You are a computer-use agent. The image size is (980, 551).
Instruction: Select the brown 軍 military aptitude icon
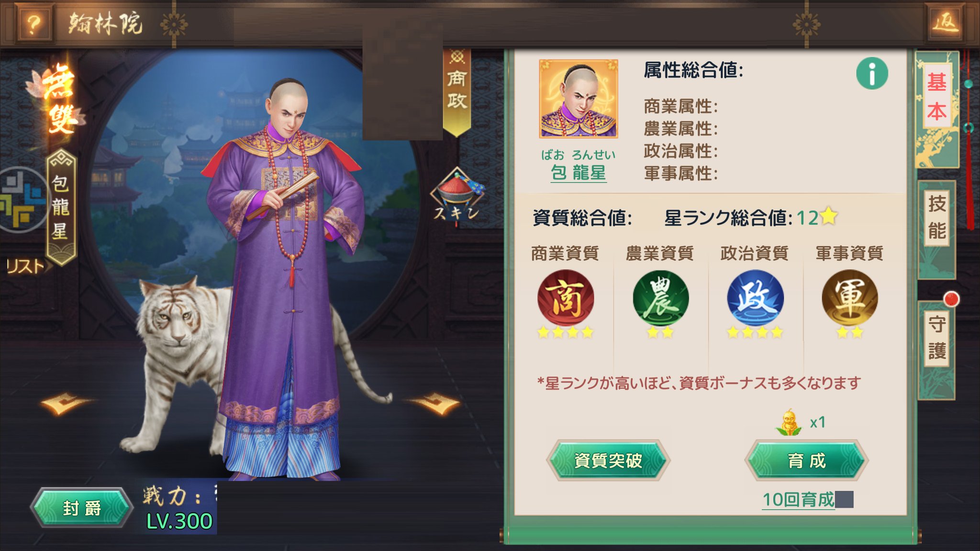[849, 298]
